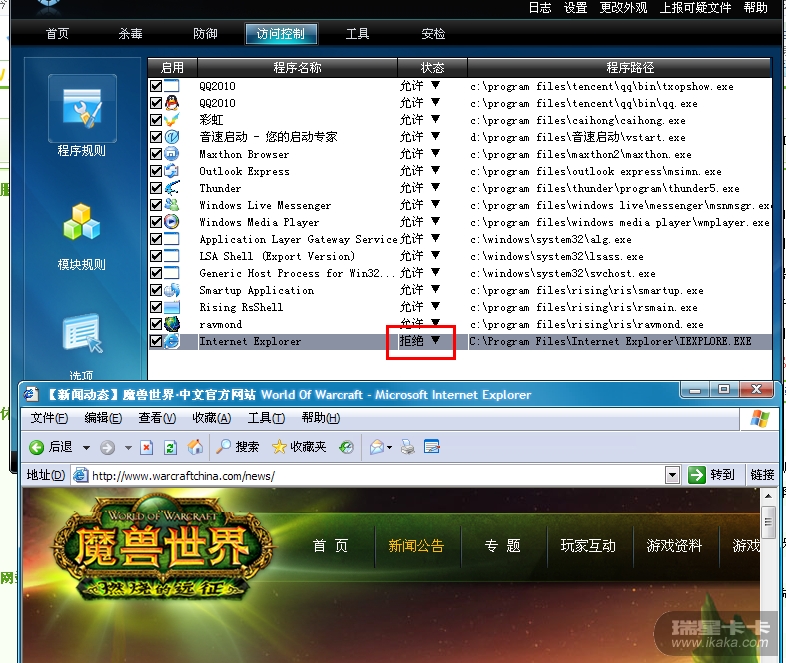This screenshot has width=786, height=663.
Task: Click the Outlook Express row icon
Action: [x=172, y=171]
